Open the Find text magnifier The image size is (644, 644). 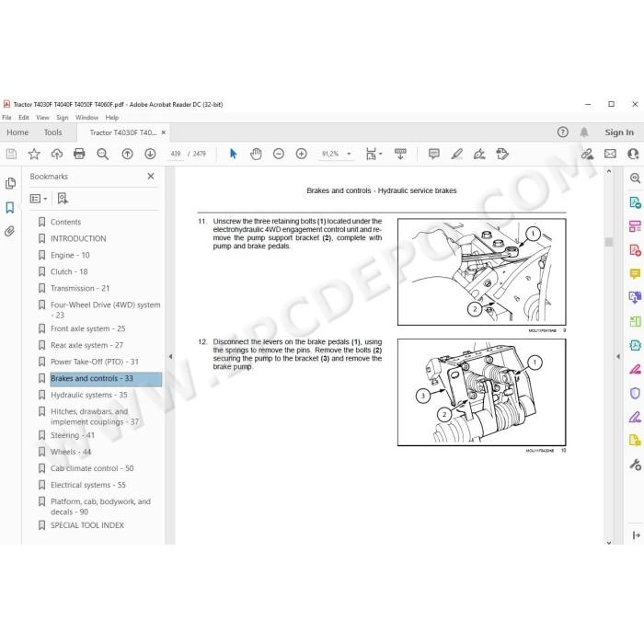102,154
